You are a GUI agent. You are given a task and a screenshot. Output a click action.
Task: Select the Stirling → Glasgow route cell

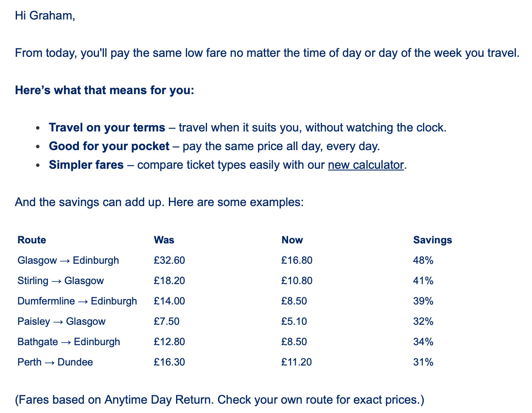point(61,281)
